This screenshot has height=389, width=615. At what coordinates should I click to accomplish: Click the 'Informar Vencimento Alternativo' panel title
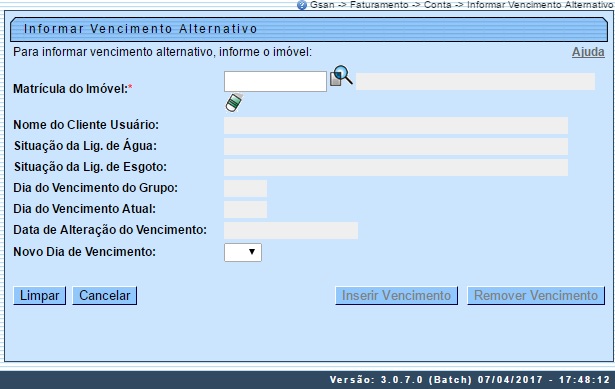[x=140, y=29]
